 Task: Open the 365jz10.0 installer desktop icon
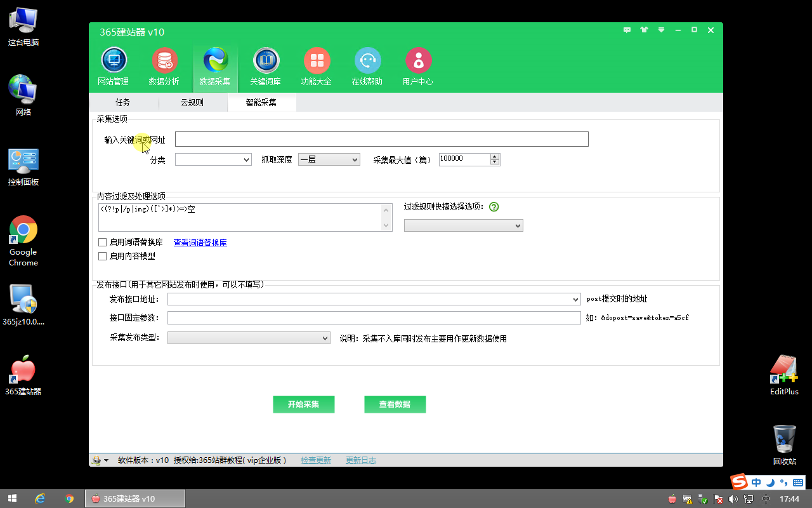23,304
